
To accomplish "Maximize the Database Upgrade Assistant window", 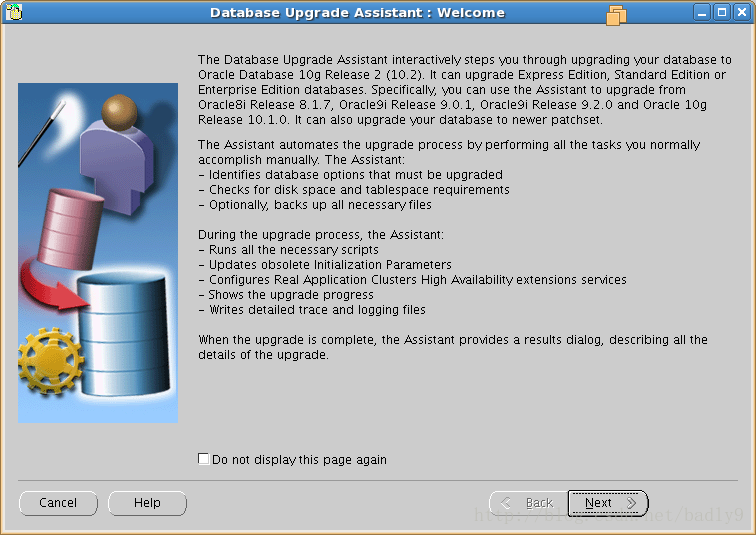I will (722, 12).
